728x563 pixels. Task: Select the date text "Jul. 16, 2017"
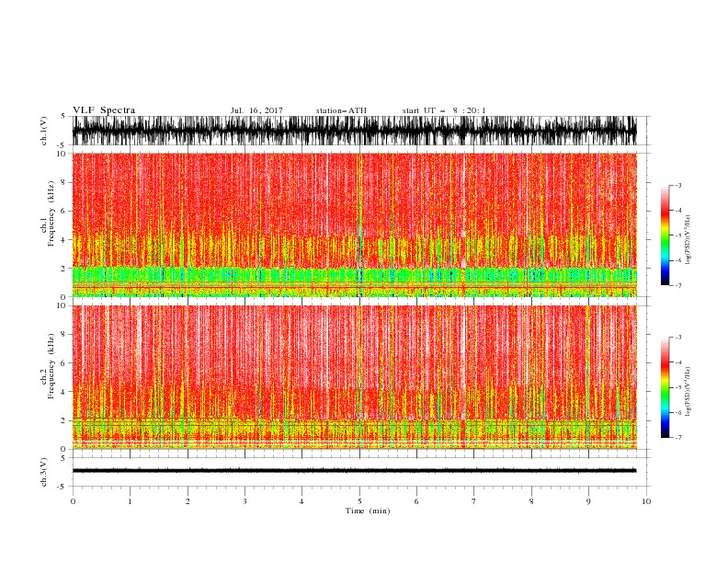pos(256,110)
